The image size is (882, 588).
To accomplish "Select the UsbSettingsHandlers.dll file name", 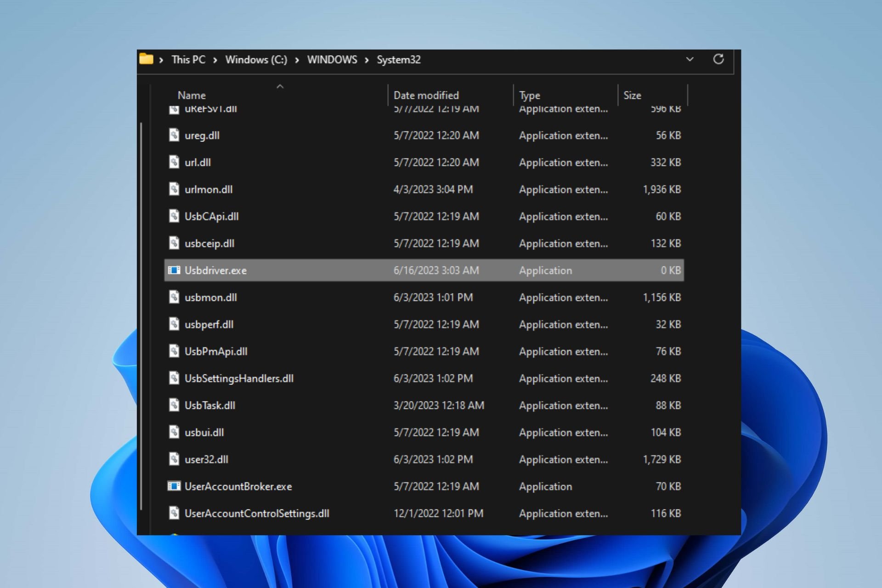I will point(239,379).
